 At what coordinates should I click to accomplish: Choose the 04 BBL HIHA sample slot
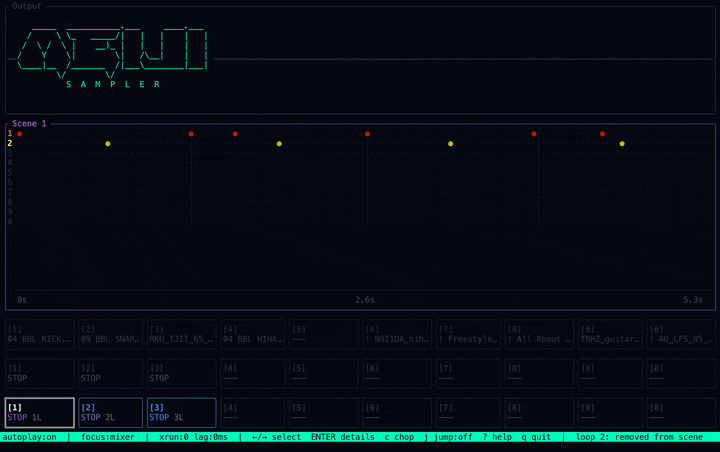253,334
